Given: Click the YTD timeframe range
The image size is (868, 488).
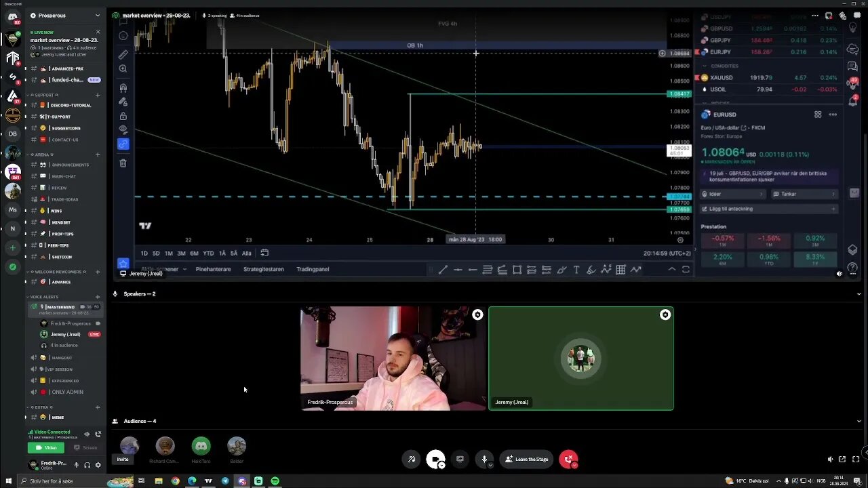Looking at the screenshot, I should tap(208, 253).
